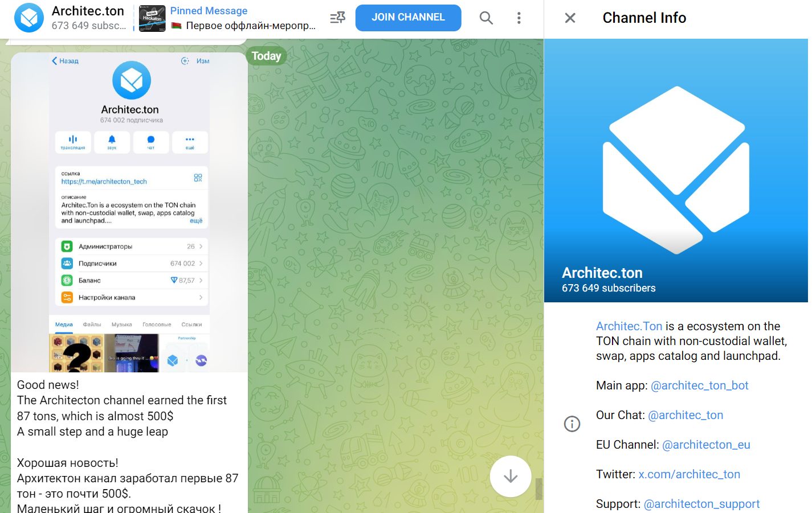Image resolution: width=812 pixels, height=513 pixels.
Task: Click the Pinned Message hackathon thumbnail
Action: pos(152,18)
